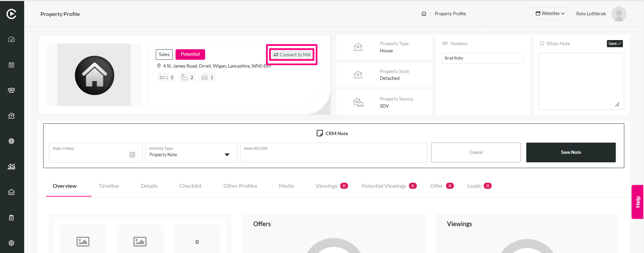Image resolution: width=644 pixels, height=253 pixels.
Task: Click into the Note text field
Action: [x=334, y=152]
